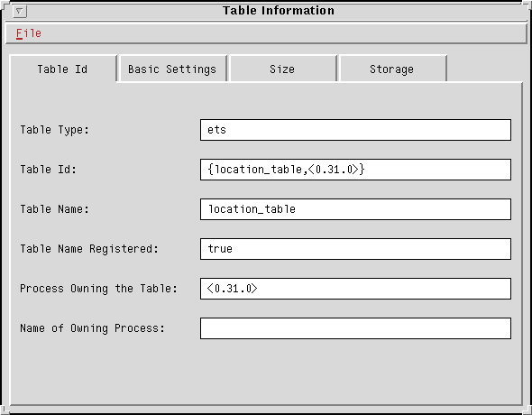Viewport: 532px width, 415px height.
Task: Switch to the Storage tab
Action: tap(392, 69)
